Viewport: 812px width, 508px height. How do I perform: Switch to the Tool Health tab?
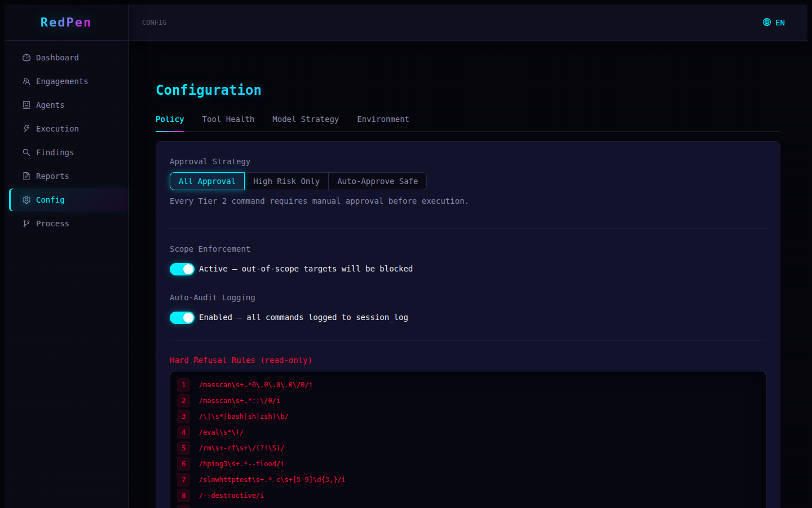pyautogui.click(x=228, y=119)
